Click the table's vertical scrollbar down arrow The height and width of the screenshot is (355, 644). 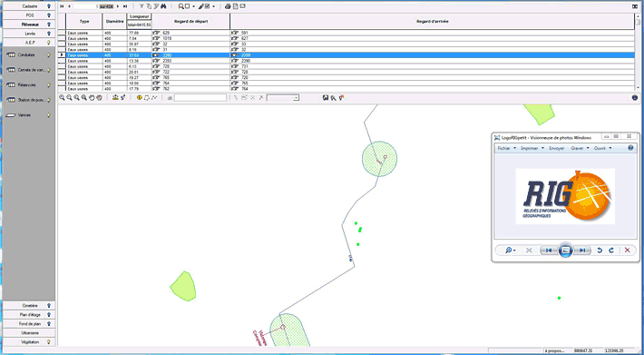[x=638, y=88]
